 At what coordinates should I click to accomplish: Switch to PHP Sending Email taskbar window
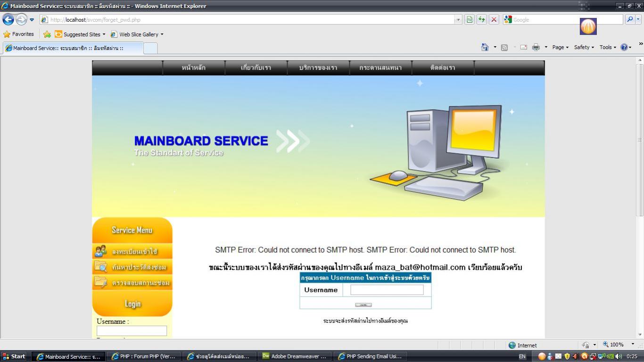point(370,356)
